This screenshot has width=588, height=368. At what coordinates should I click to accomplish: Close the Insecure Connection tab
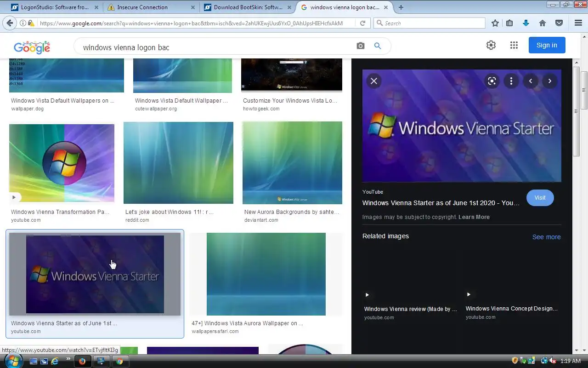pyautogui.click(x=192, y=7)
